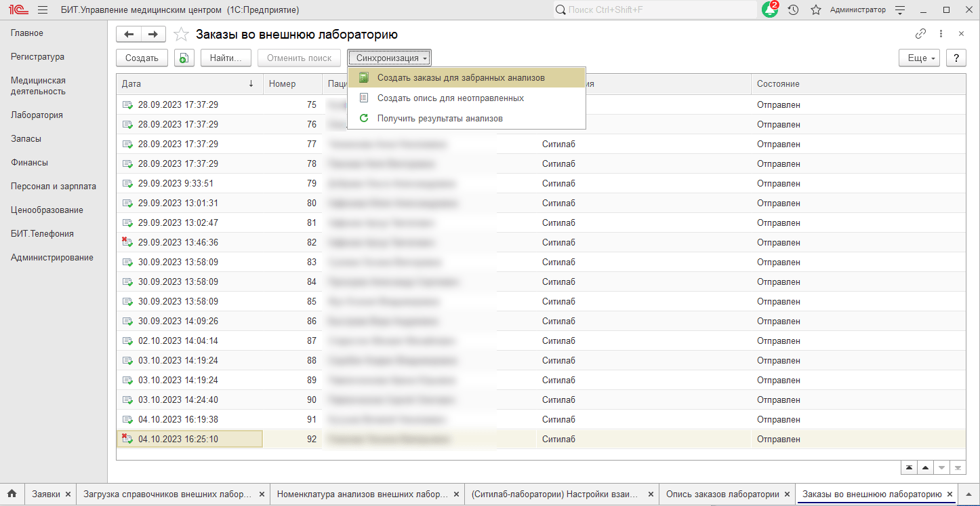Screen dimensions: 980x506
Task: Open the home page tab icon
Action: point(12,494)
